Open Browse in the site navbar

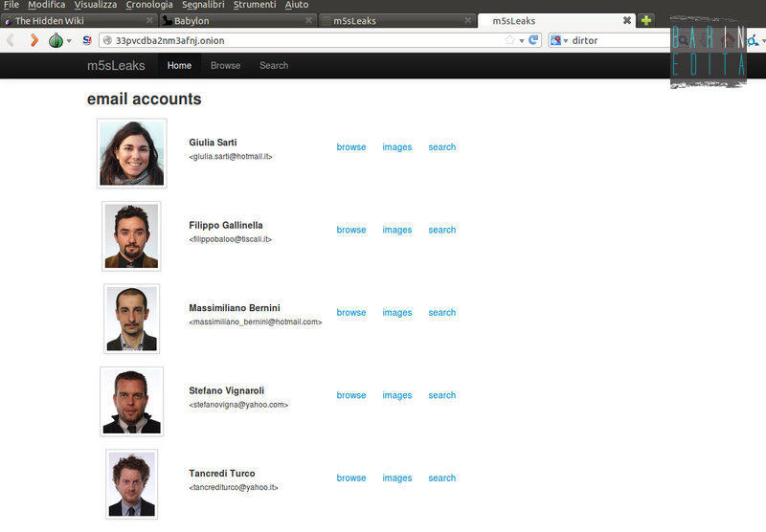[225, 65]
